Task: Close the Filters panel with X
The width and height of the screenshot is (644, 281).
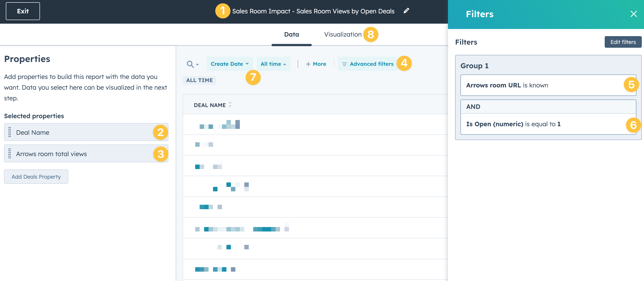Action: click(633, 14)
